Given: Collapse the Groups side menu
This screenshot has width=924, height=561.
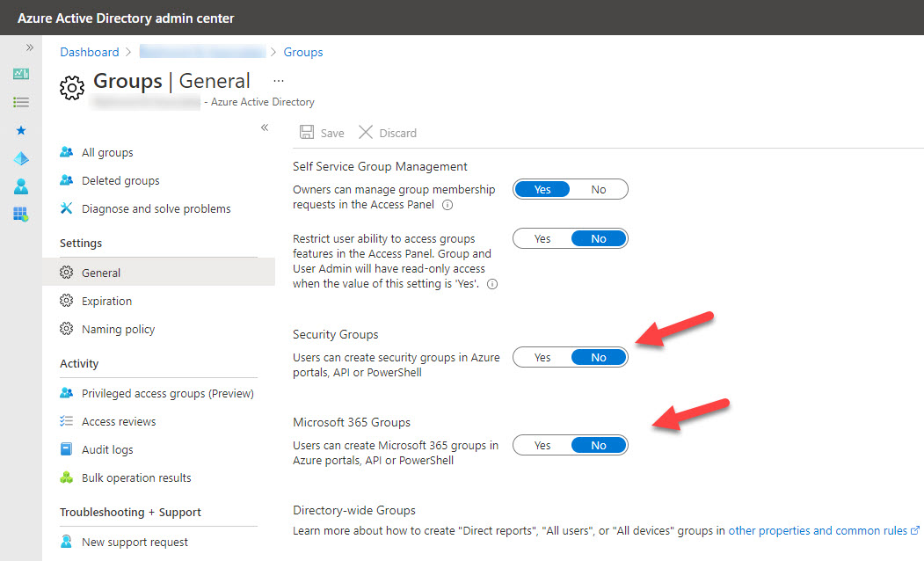Looking at the screenshot, I should [265, 127].
